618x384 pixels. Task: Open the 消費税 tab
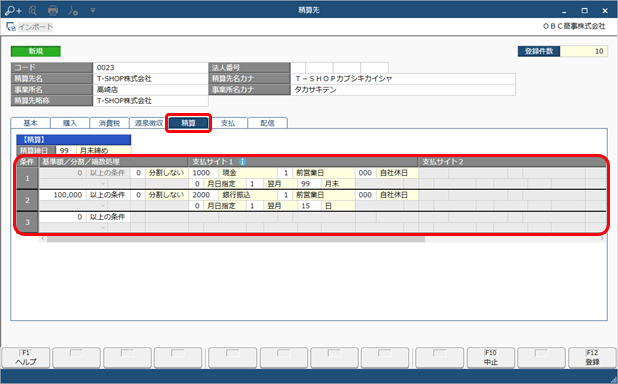click(x=109, y=123)
